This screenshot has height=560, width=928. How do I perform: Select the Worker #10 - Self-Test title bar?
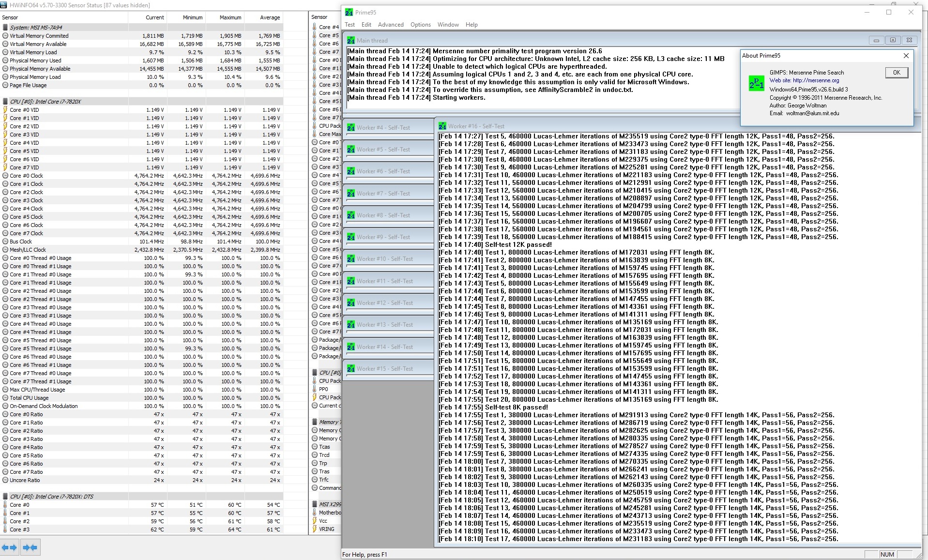388,259
